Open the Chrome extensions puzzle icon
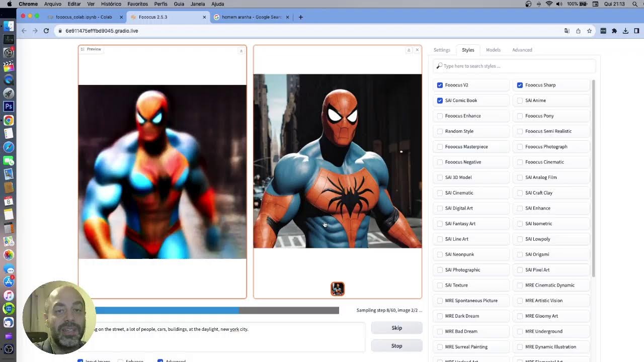644x362 pixels. tap(614, 31)
